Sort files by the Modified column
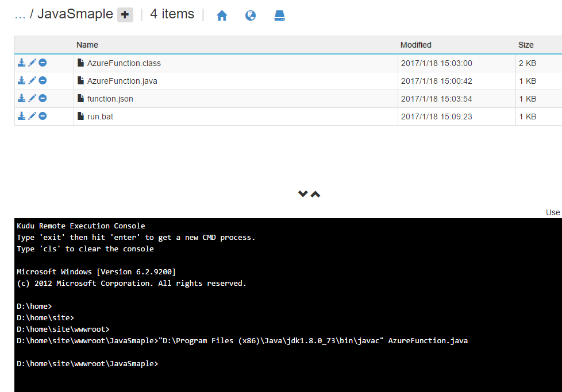This screenshot has height=392, width=562. click(x=416, y=45)
